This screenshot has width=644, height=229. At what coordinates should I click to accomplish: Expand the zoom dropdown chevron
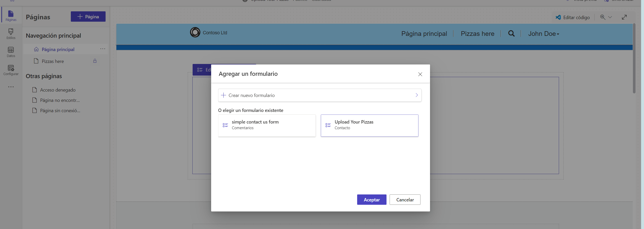610,17
